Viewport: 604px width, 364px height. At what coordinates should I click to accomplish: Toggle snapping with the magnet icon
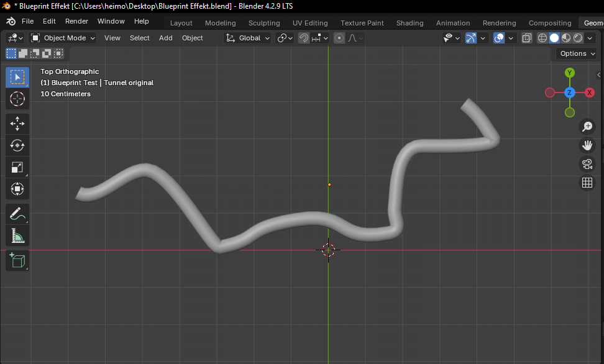304,38
